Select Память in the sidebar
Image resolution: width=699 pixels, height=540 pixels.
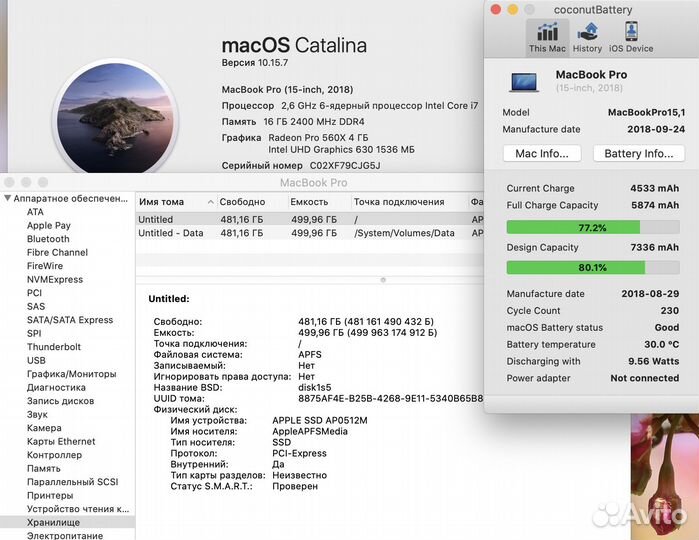(44, 468)
